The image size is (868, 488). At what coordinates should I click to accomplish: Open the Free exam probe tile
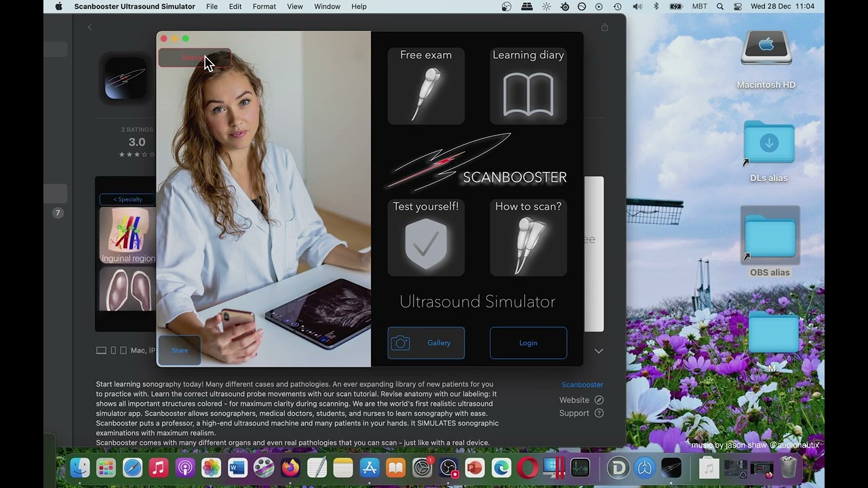[426, 86]
